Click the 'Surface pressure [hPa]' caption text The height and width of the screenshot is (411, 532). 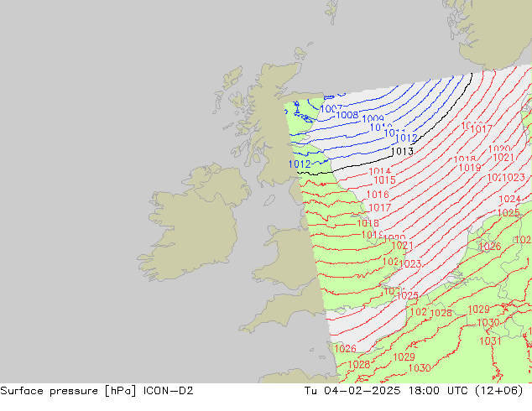(68, 391)
